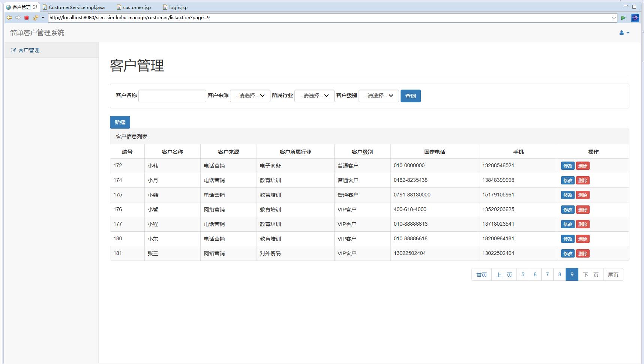Screen dimensions: 644x364
Task: Click the 新建 button
Action: (x=120, y=122)
